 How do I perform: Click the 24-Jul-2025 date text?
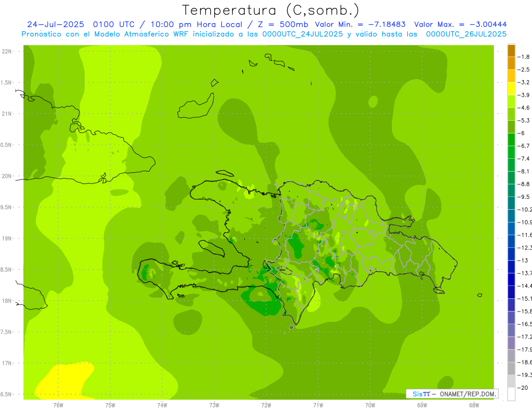(x=56, y=24)
